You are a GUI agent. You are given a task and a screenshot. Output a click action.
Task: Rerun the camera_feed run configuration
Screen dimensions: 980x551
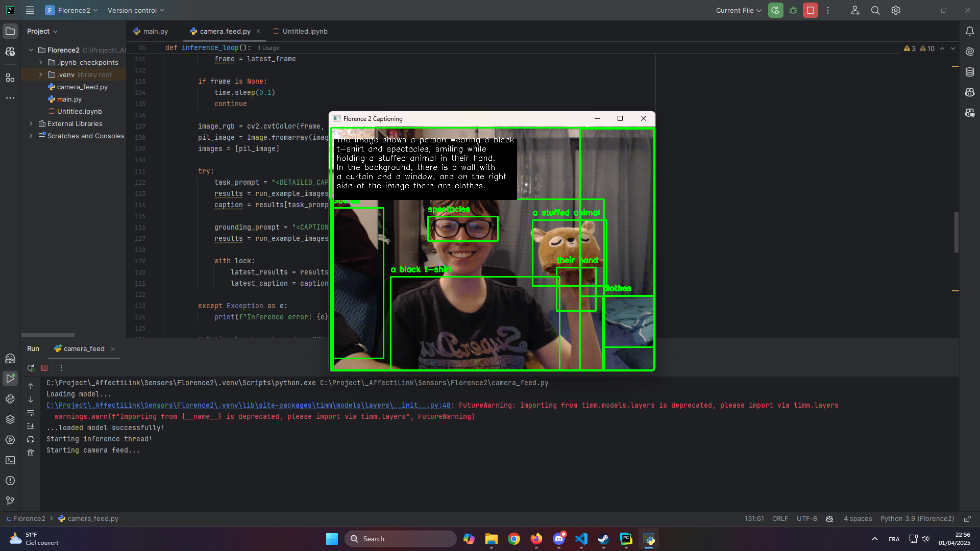(31, 368)
